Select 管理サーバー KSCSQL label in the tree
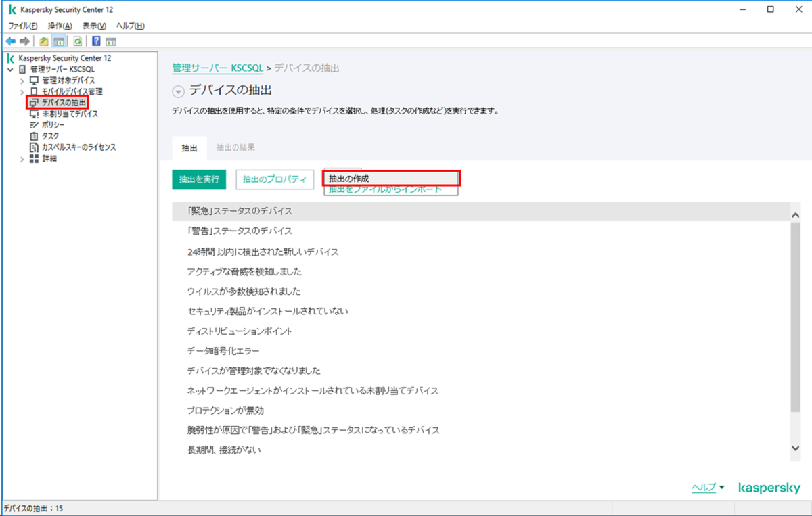The image size is (812, 516). point(62,69)
